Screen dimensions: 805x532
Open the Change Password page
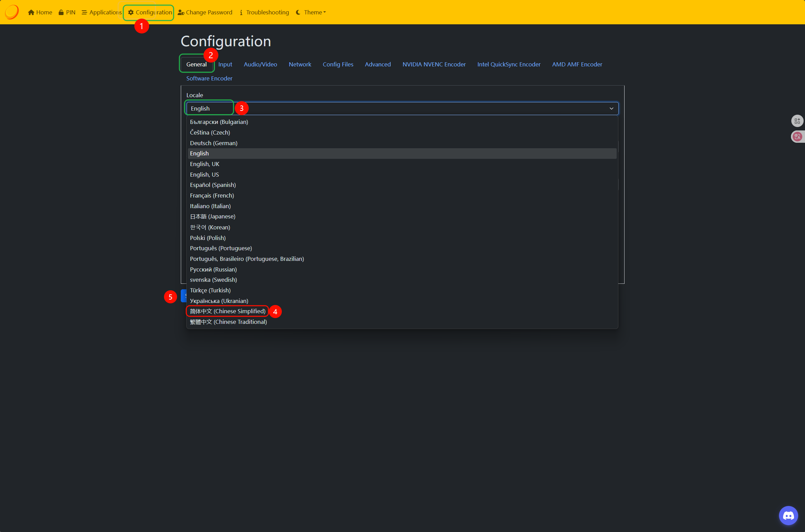[x=205, y=12]
